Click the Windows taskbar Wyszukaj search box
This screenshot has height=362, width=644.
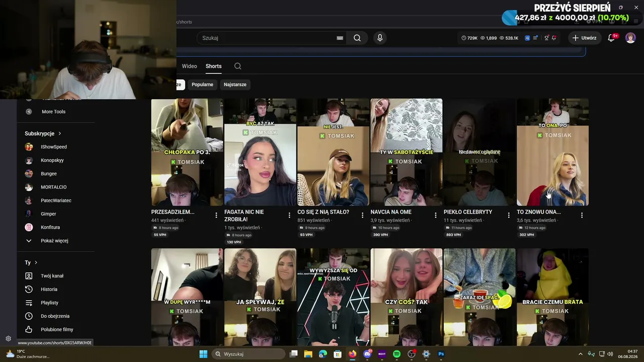249,354
